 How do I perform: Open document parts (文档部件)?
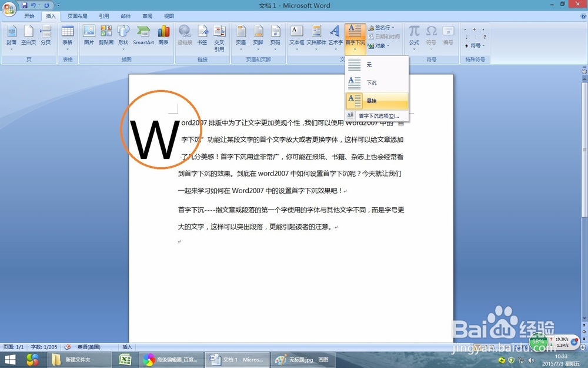pyautogui.click(x=316, y=38)
